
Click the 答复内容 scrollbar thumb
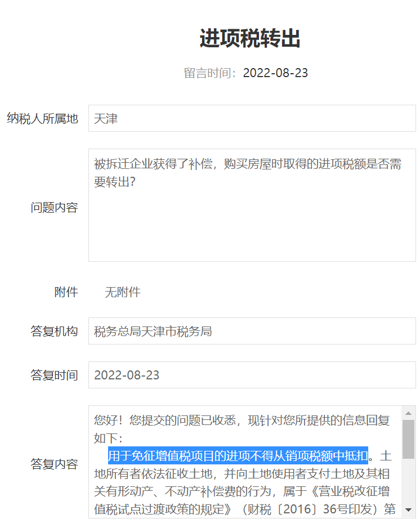click(x=408, y=439)
